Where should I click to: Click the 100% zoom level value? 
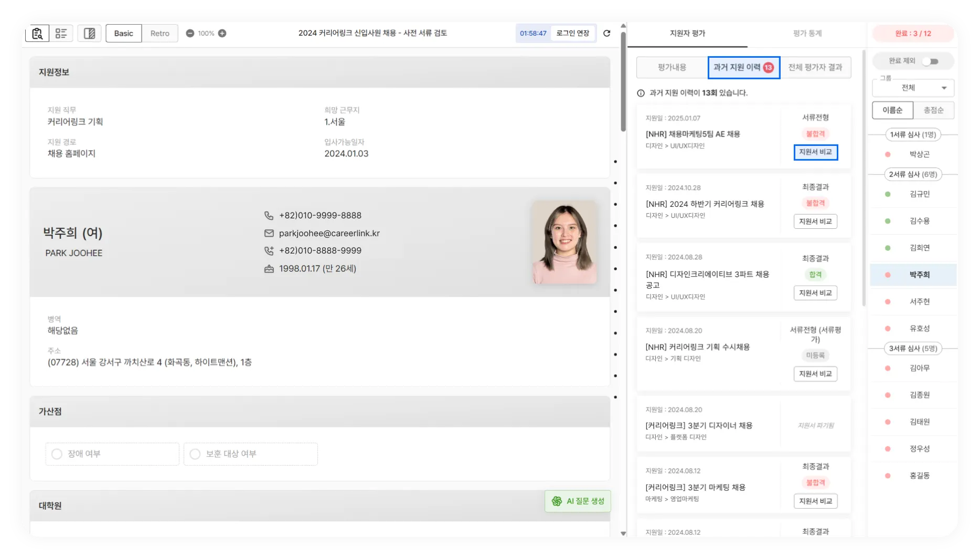[206, 33]
